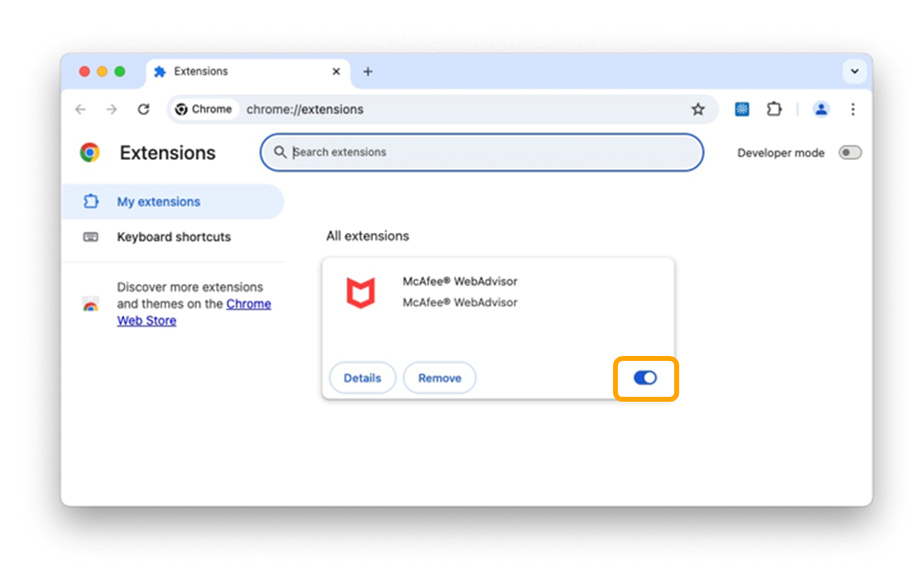Reload the extensions page
This screenshot has width=924, height=574.
tap(144, 109)
